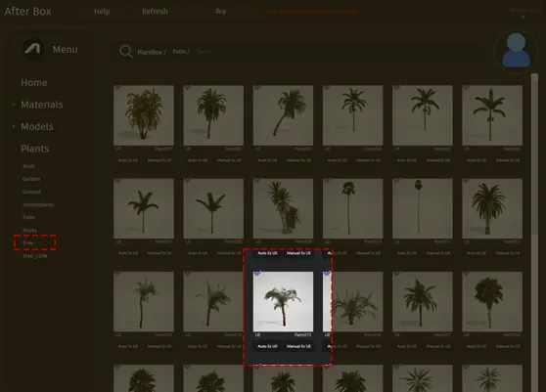Select the Palm012 date palm thumbnail
The image size is (546, 392).
click(x=492, y=208)
